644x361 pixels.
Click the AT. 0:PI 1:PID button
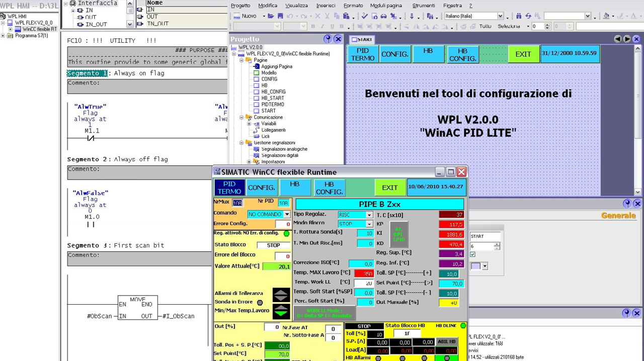[398, 234]
